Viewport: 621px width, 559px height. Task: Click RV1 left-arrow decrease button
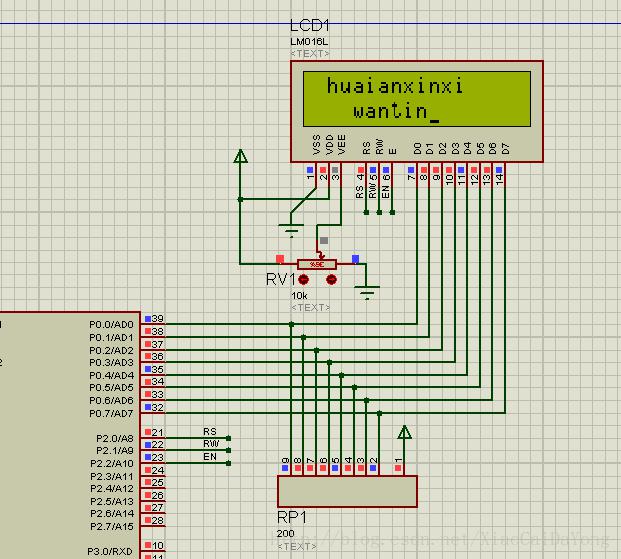pyautogui.click(x=303, y=280)
